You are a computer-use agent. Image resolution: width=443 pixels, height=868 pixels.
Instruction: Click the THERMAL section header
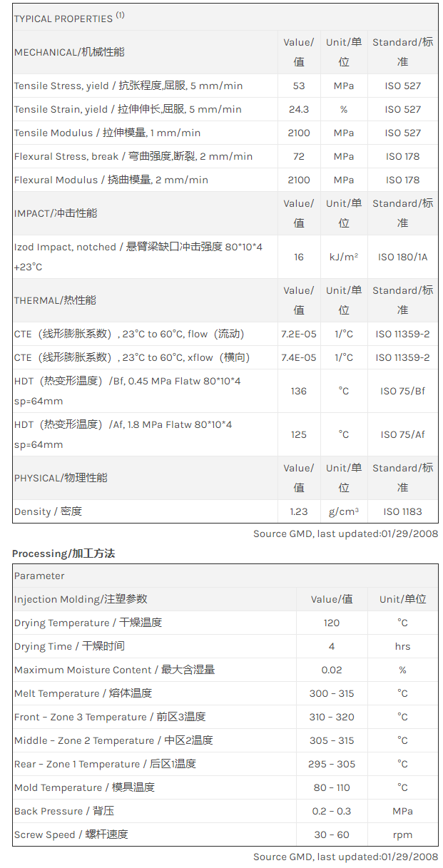[55, 300]
